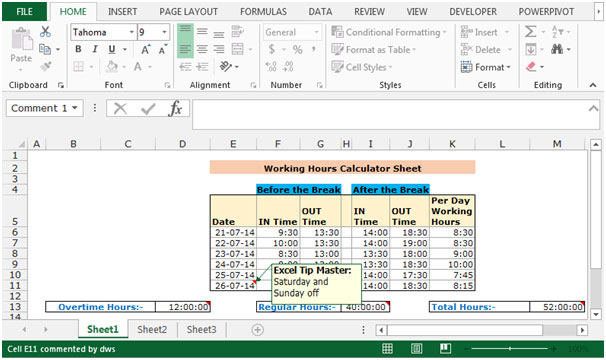
Task: Click the Fill down arrow icon
Action: (530, 49)
